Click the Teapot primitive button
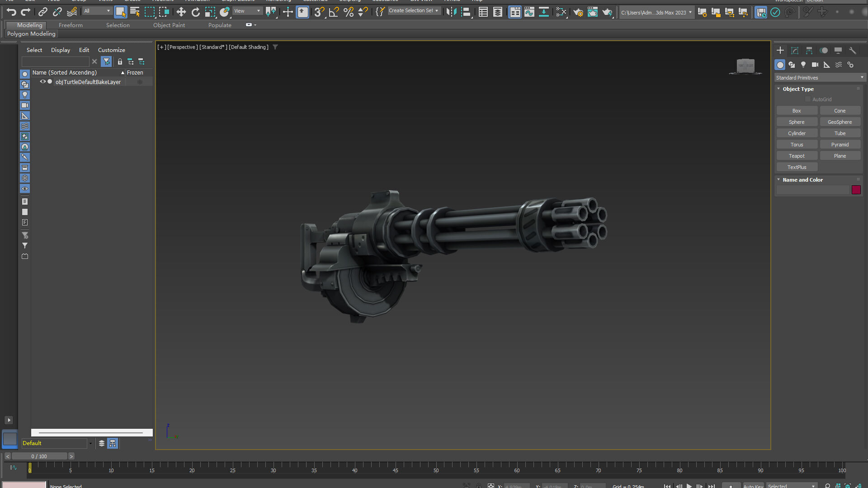 pyautogui.click(x=797, y=156)
